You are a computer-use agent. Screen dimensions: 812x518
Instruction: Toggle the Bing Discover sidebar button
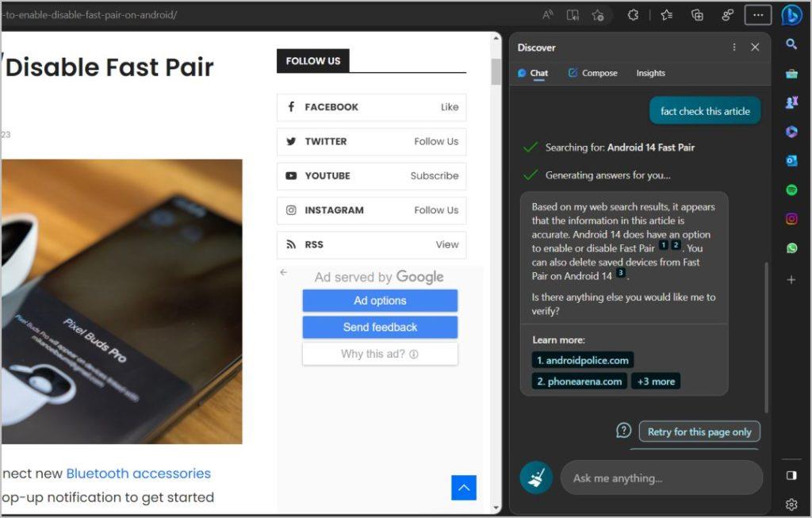coord(791,15)
